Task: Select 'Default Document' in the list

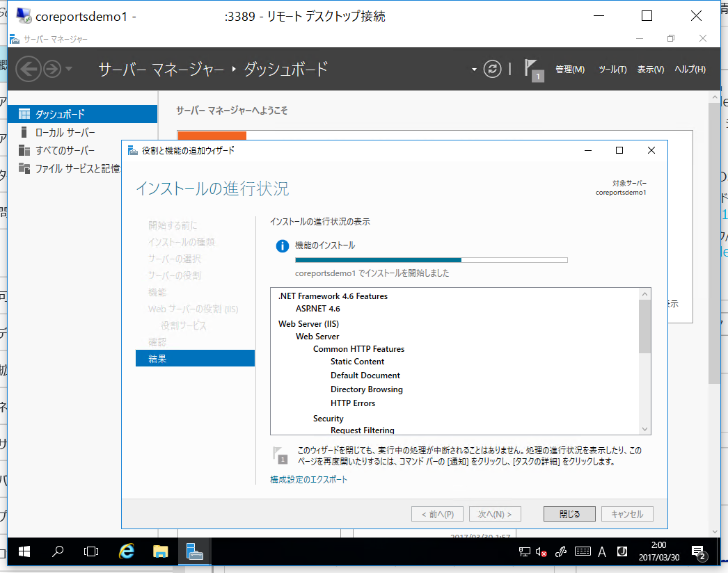Action: click(x=365, y=376)
